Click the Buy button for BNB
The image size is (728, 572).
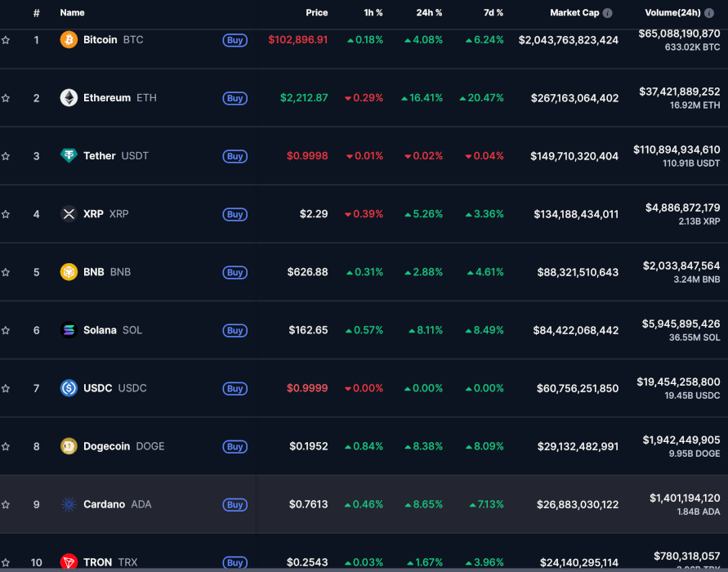[235, 273]
